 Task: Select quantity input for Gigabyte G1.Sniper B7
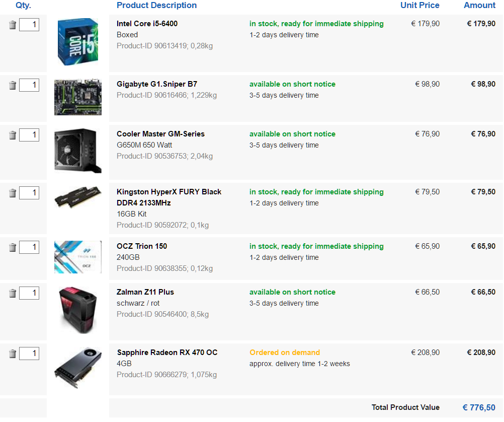[29, 85]
